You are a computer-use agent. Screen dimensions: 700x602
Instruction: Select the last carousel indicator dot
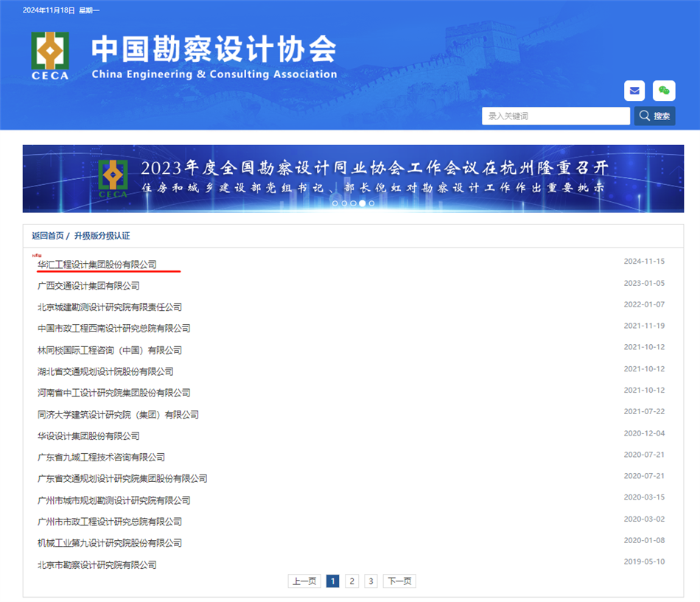[x=371, y=203]
